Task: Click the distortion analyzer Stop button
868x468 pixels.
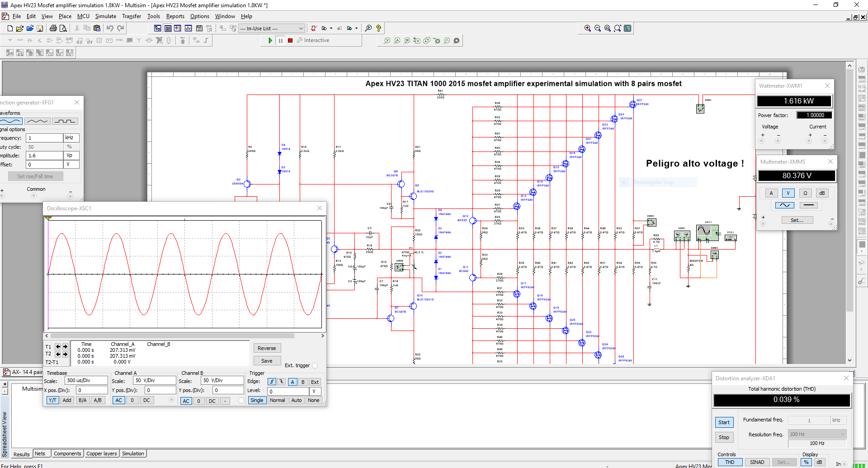Action: tap(724, 437)
